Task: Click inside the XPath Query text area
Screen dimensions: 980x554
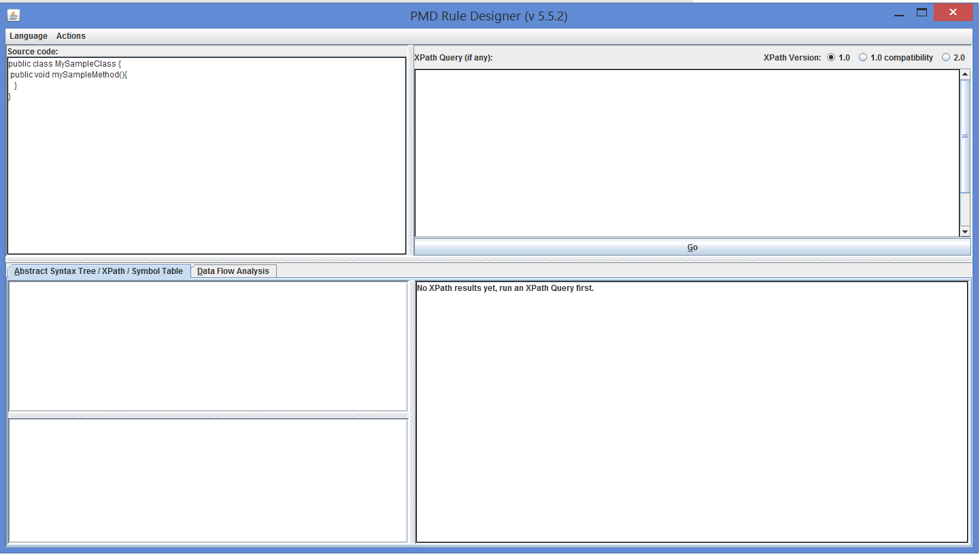Action: point(687,153)
